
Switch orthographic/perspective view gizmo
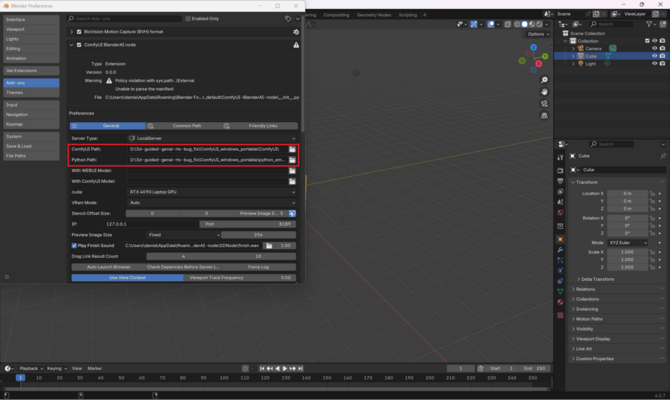[x=544, y=116]
